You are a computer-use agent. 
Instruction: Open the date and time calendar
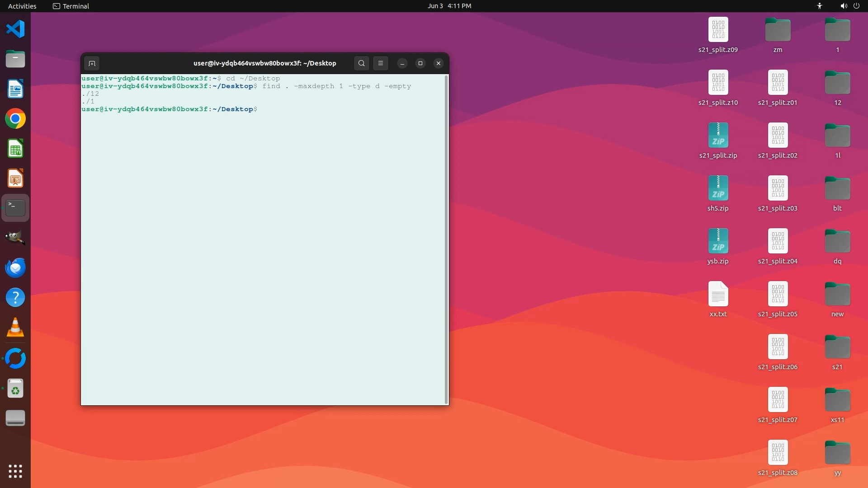click(x=449, y=6)
